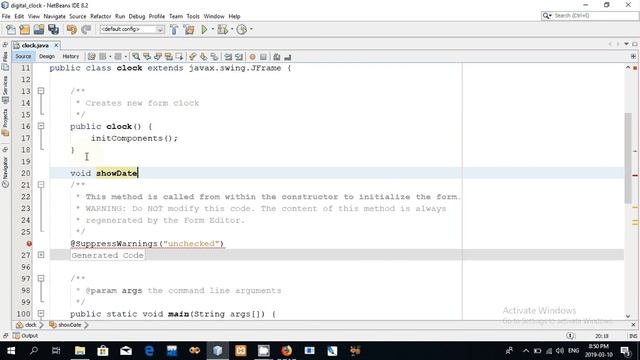Click the Stop Macro Recording icon
640x360 pixels.
coord(263,57)
